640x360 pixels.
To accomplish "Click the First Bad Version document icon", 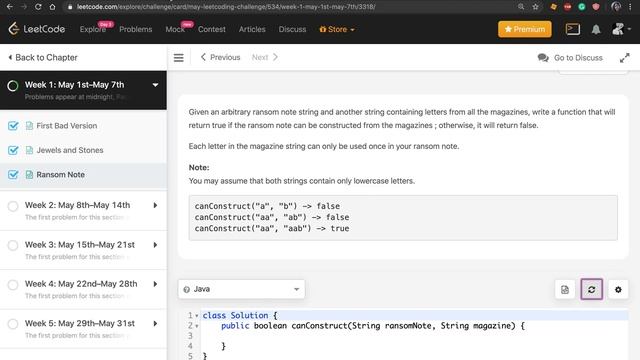I will [29, 126].
